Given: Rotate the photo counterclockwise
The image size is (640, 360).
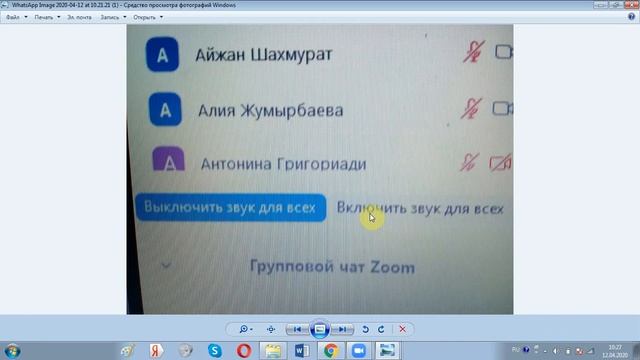Looking at the screenshot, I should point(365,329).
